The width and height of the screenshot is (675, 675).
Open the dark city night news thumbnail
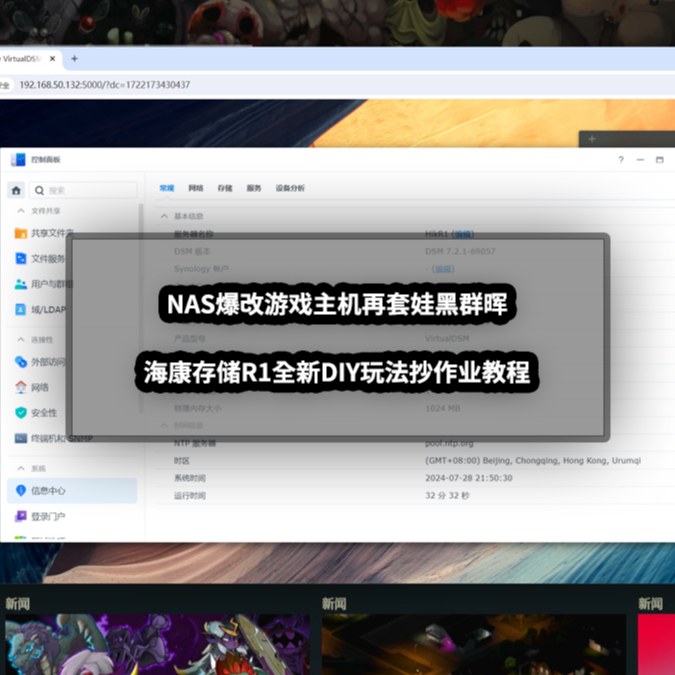pos(474,644)
